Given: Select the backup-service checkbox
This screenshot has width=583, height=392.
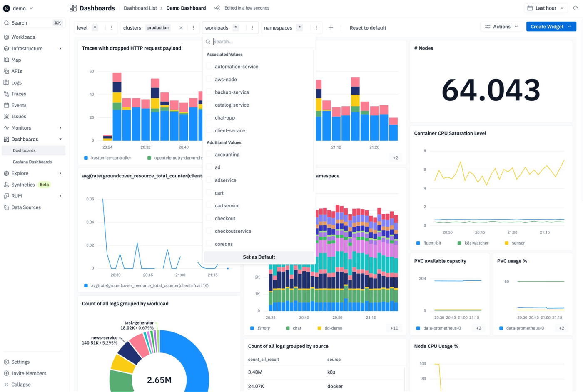Looking at the screenshot, I should coord(209,92).
